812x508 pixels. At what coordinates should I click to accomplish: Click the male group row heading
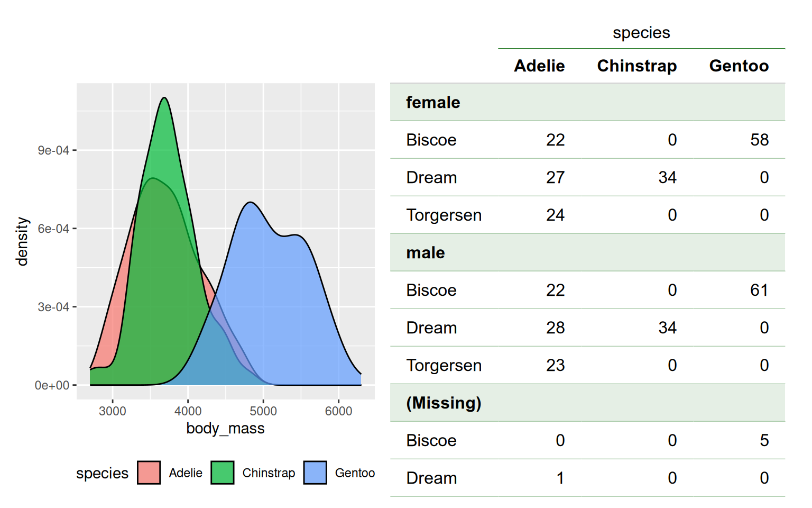tap(426, 253)
